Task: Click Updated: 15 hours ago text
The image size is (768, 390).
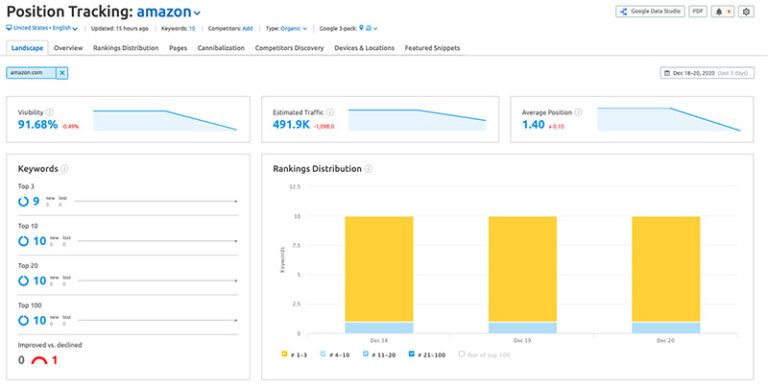Action: [120, 29]
